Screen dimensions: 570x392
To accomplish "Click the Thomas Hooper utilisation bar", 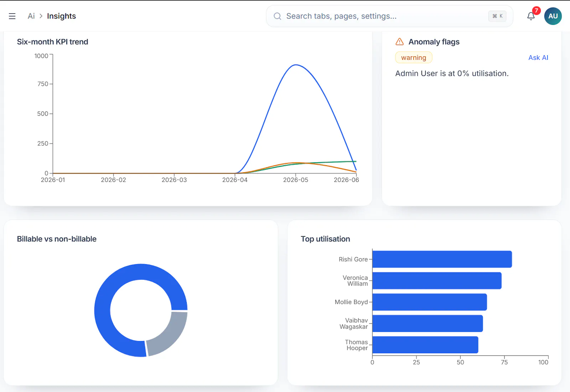I will pos(425,345).
